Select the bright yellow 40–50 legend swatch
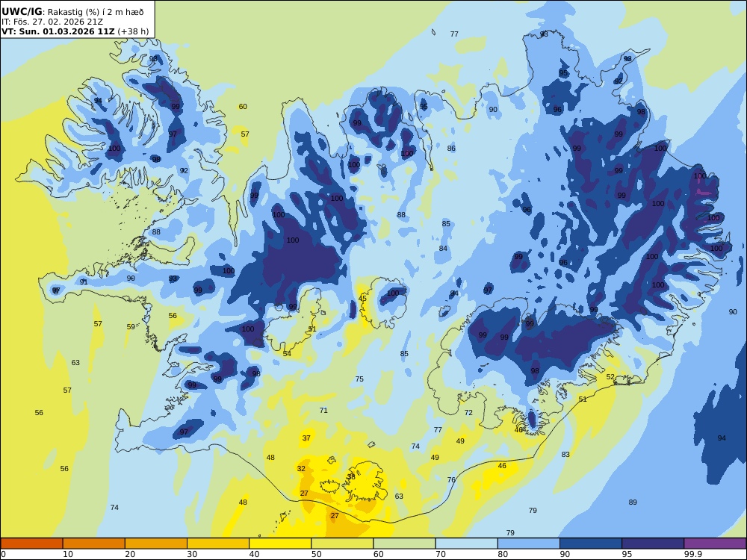The width and height of the screenshot is (747, 560). [x=280, y=544]
